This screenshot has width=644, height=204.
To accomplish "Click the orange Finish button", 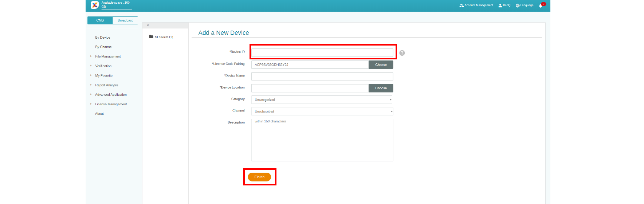I will point(259,177).
